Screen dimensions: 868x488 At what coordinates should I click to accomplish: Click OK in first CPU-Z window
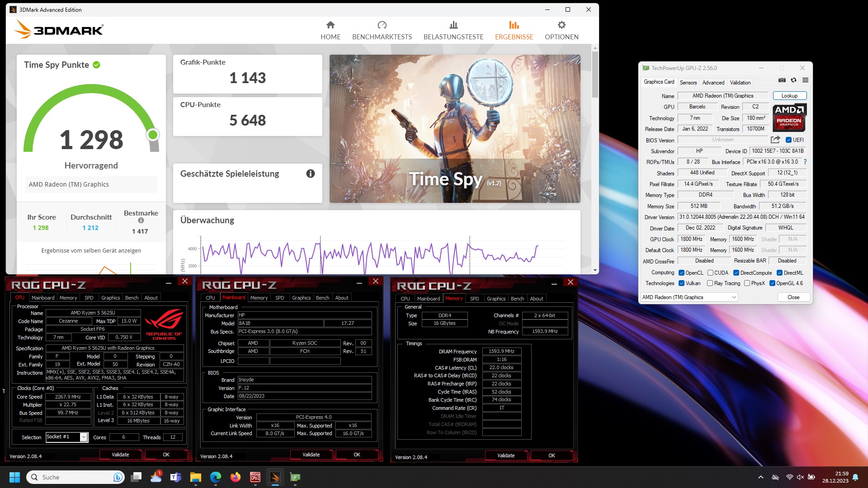coord(166,455)
